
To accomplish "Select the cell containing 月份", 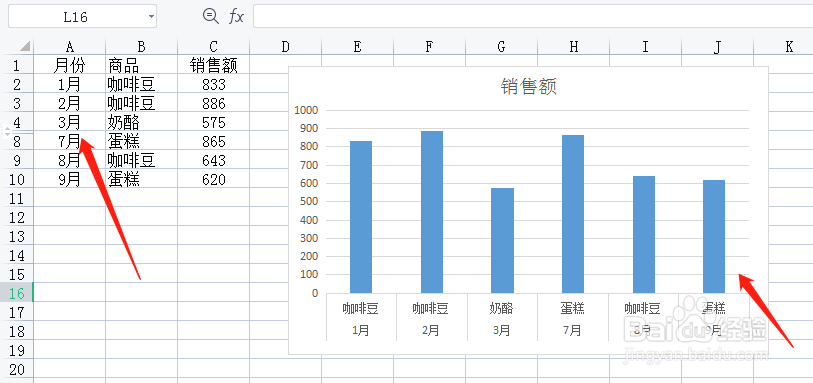I will point(69,65).
